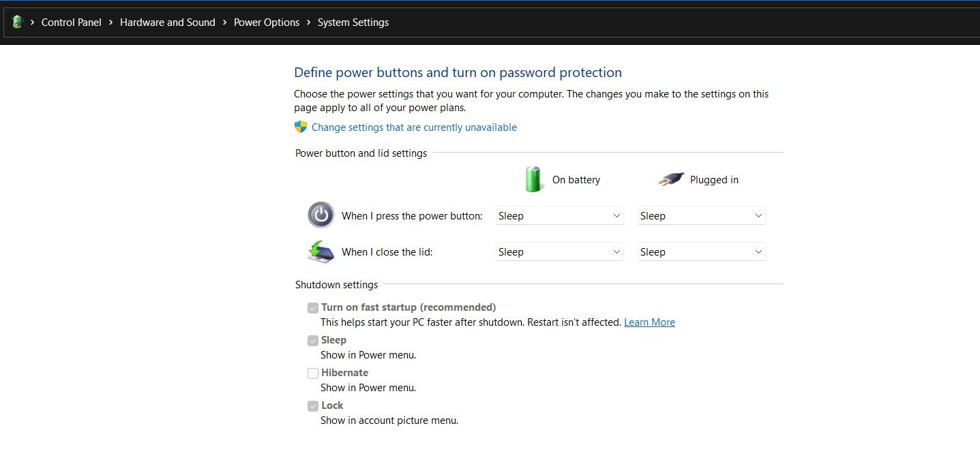
Task: Click the power plug icon
Action: (670, 179)
